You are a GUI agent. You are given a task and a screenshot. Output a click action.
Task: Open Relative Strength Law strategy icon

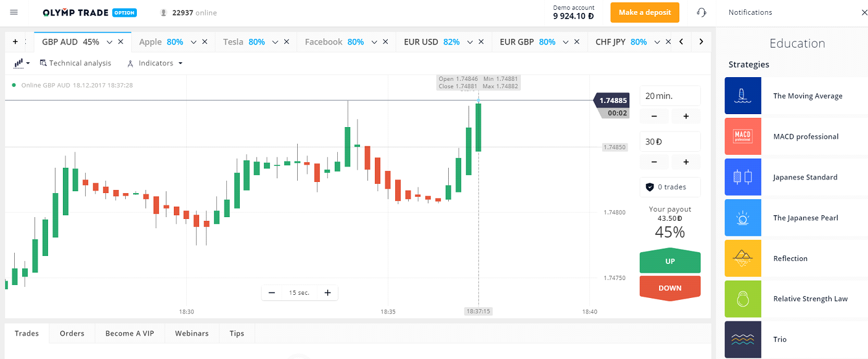pos(743,299)
